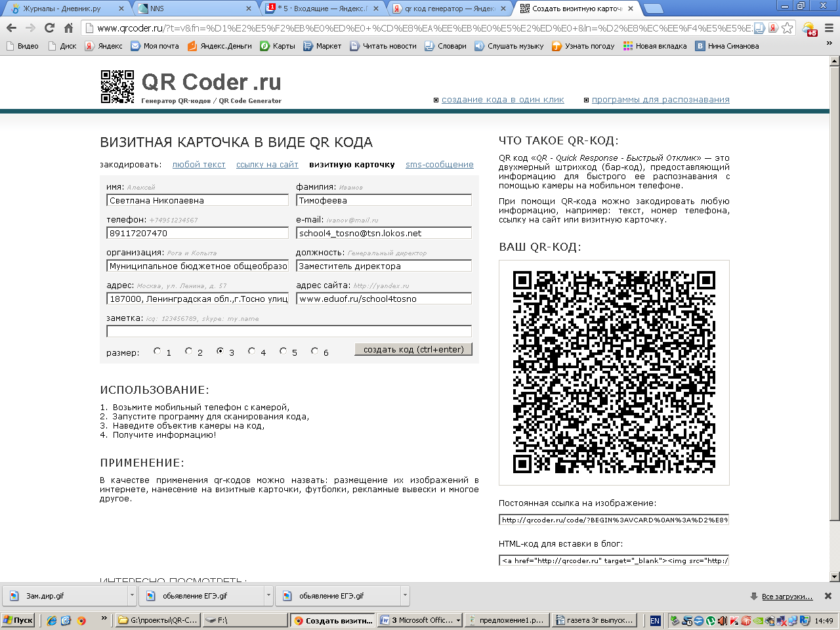The width and height of the screenshot is (840, 630).
Task: Switch to the NNS tab
Action: click(195, 9)
